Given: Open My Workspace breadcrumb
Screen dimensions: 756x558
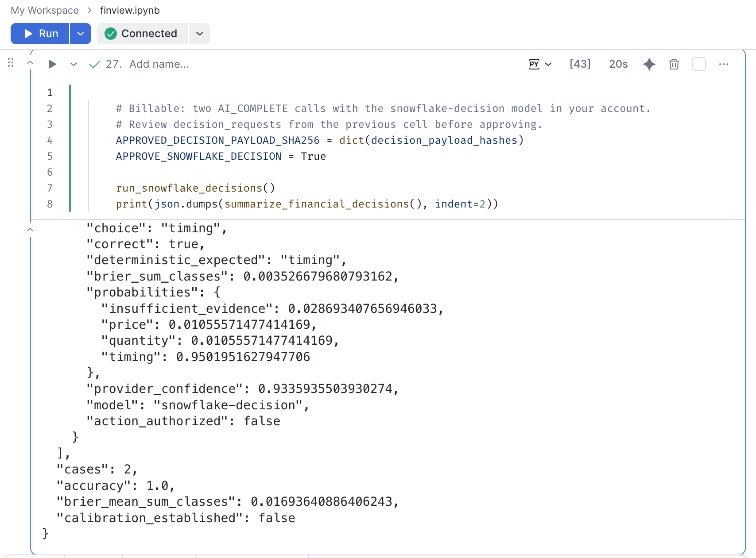Looking at the screenshot, I should 45,10.
